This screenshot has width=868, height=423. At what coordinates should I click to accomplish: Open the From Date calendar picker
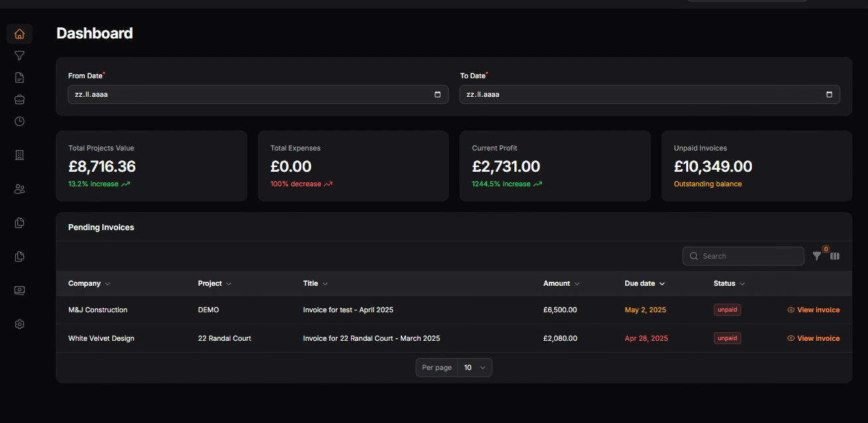tap(437, 95)
